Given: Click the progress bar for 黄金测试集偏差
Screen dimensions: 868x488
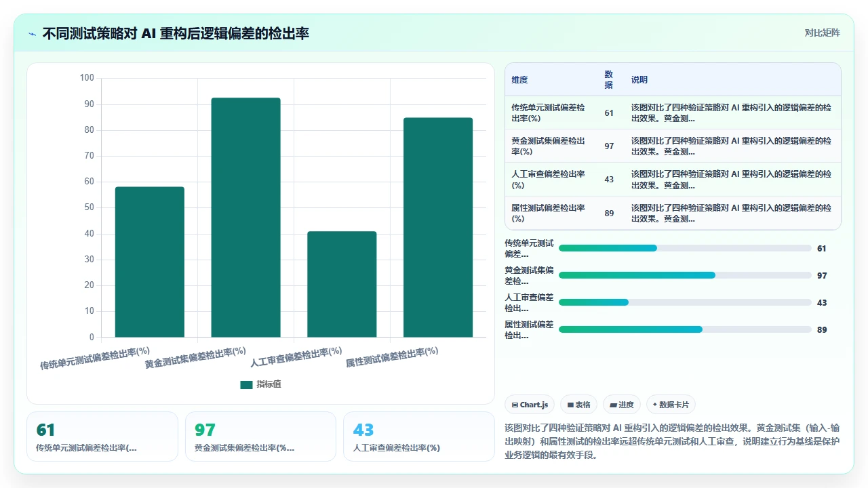Looking at the screenshot, I should 685,275.
